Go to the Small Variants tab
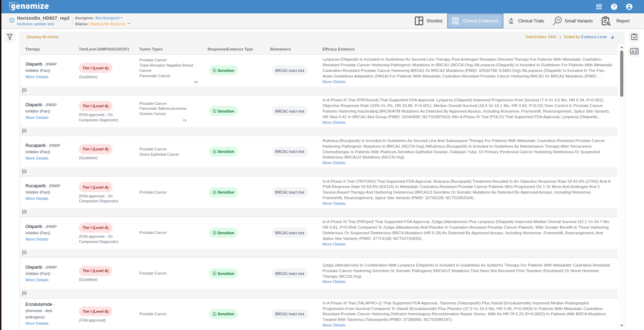 point(573,21)
